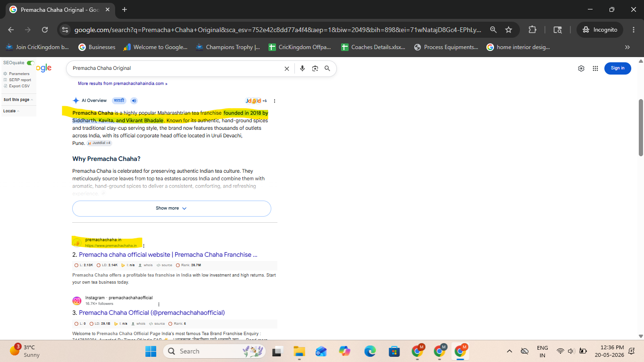Switch AI Overview to मराठी language
This screenshot has width=644, height=362.
click(119, 101)
